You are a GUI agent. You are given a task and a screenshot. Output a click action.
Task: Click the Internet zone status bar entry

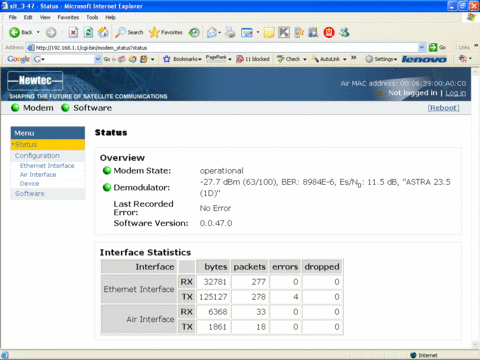(x=424, y=355)
